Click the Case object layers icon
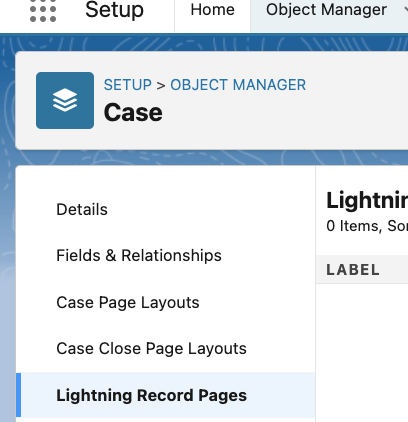408x422 pixels. pos(65,100)
